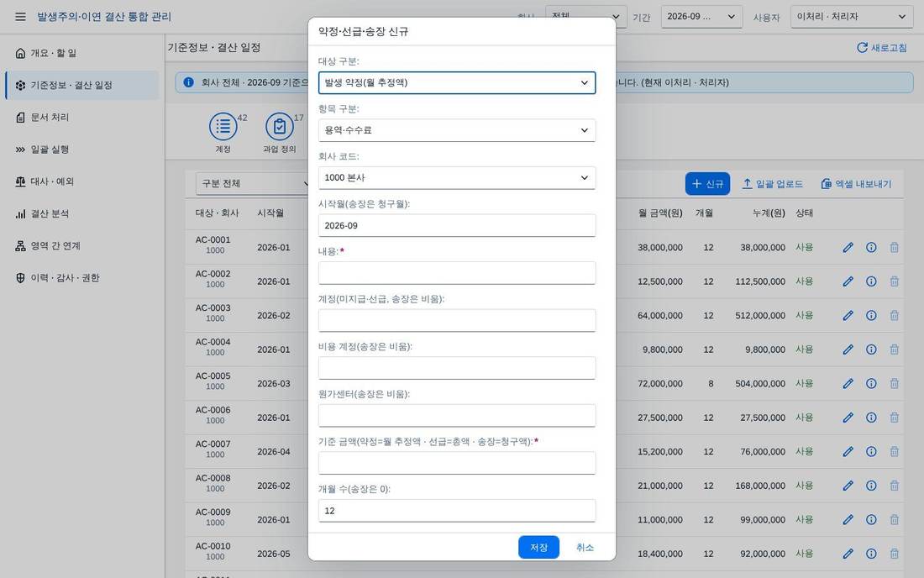The image size is (924, 578).
Task: Click the info icon for row AC-0005
Action: coord(871,384)
